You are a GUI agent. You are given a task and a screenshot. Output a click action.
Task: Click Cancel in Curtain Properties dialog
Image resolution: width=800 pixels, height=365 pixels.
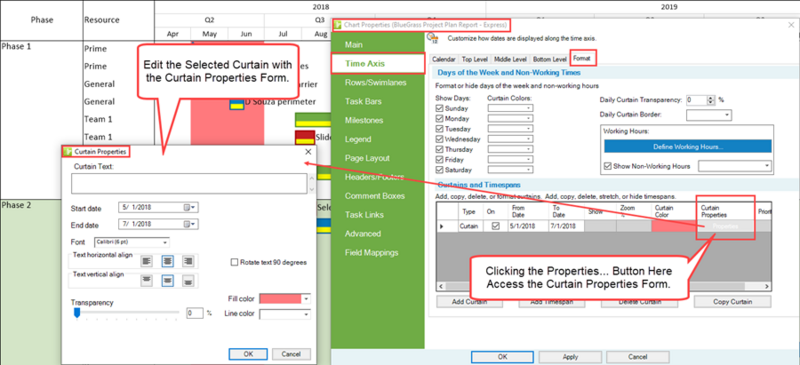coord(291,354)
